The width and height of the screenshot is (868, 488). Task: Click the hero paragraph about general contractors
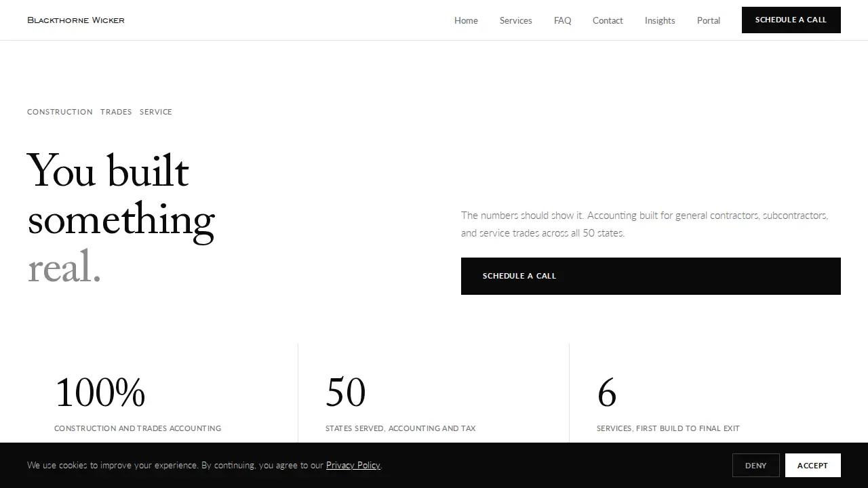coord(644,224)
